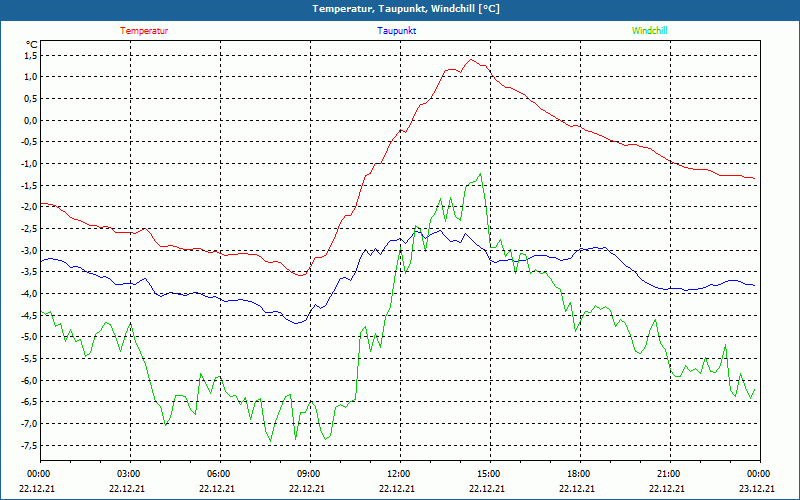The width and height of the screenshot is (800, 500).
Task: Click the -3,0 y-axis value
Action: click(x=29, y=251)
